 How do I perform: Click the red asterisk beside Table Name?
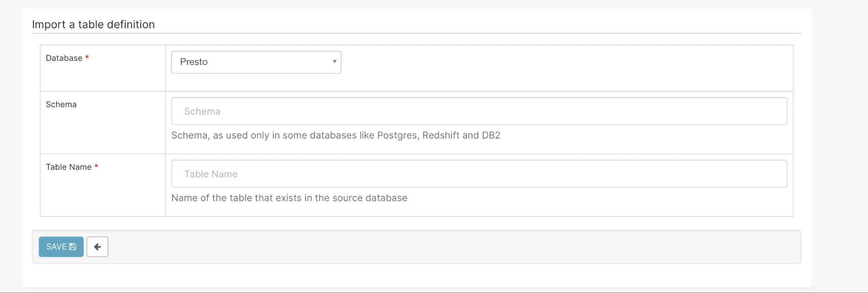point(96,166)
